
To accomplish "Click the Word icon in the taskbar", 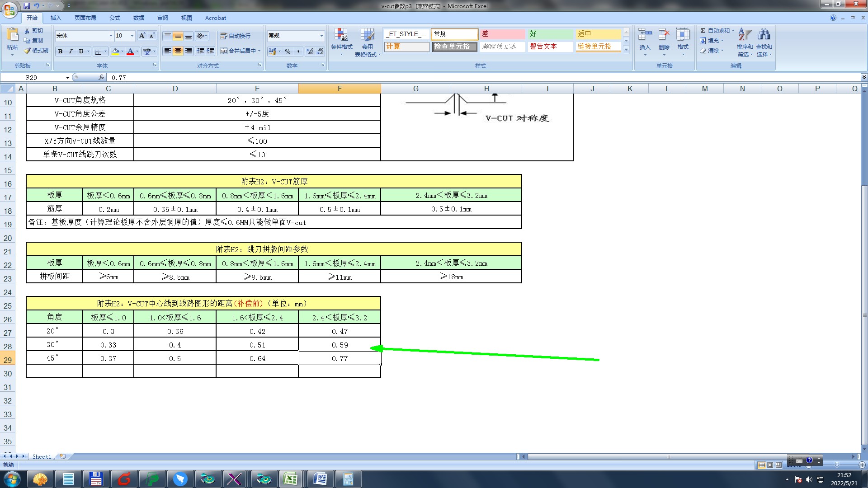I will (x=320, y=479).
